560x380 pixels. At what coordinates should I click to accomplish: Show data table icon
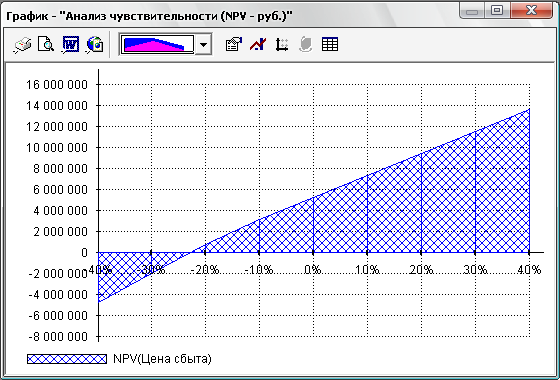click(x=330, y=45)
